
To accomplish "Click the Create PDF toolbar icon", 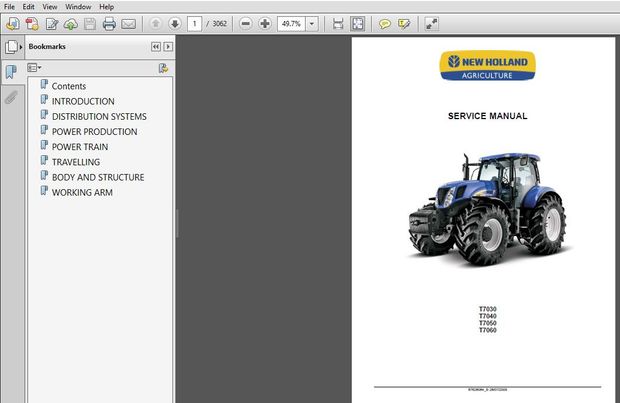I will coord(32,24).
